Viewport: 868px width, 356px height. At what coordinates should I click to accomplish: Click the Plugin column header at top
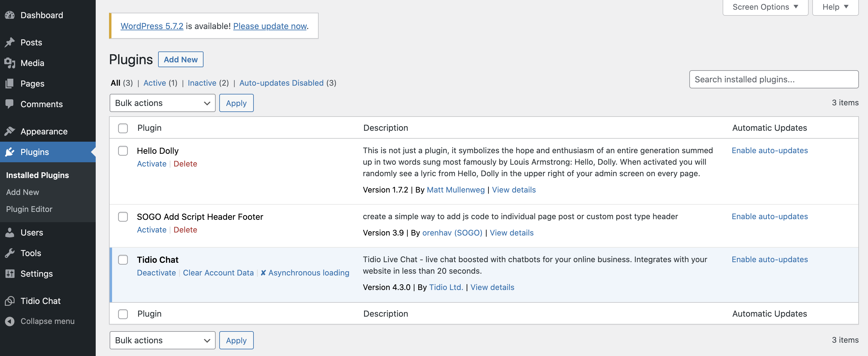click(149, 128)
